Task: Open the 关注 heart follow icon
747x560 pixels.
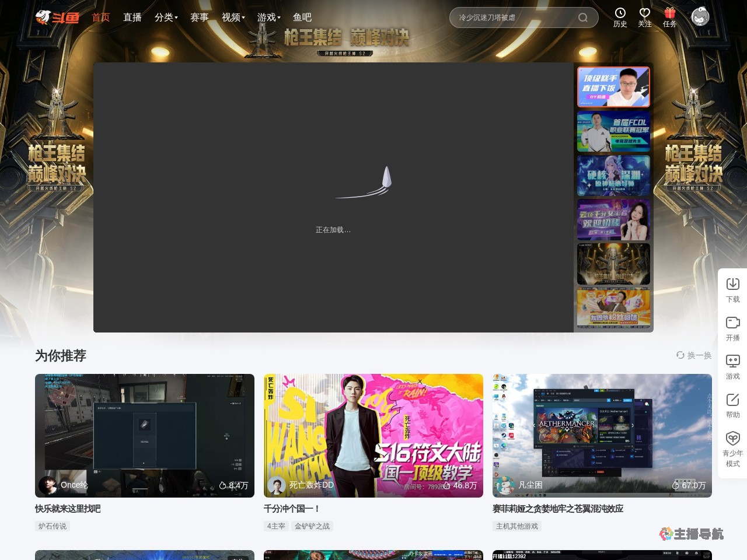Action: point(644,13)
